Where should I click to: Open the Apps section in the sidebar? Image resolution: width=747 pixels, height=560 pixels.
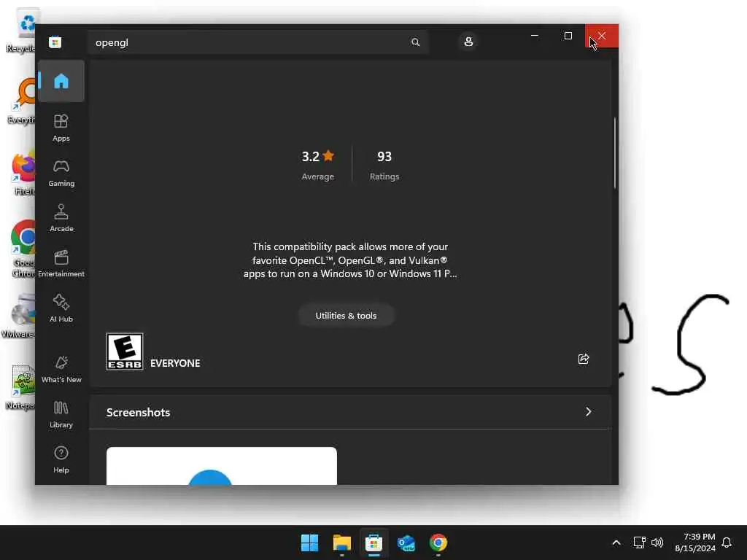coord(61,128)
